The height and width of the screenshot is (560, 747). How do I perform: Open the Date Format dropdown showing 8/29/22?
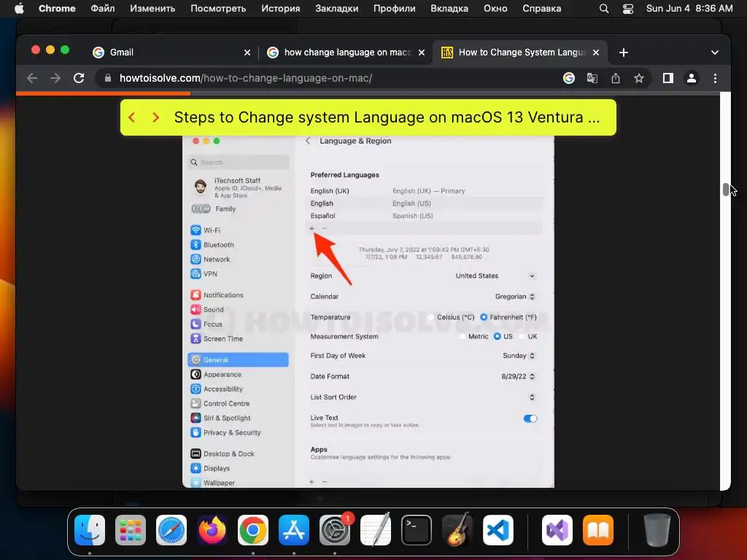click(x=519, y=376)
